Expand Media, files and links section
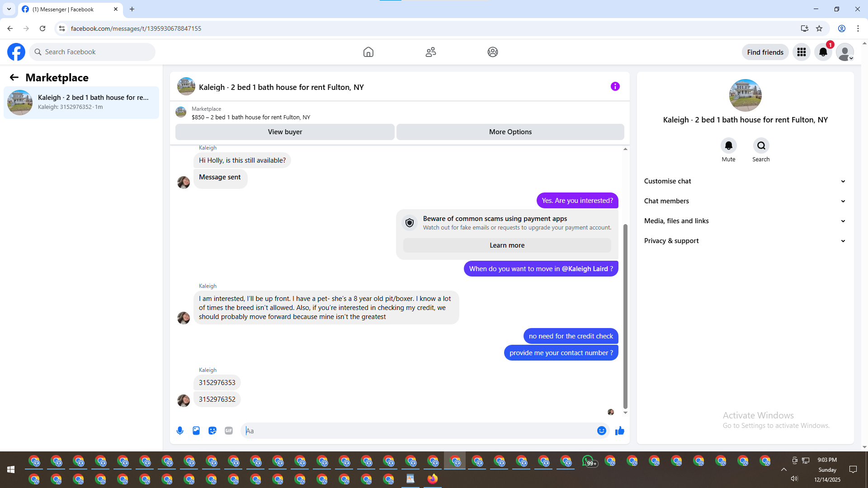This screenshot has height=488, width=868. coord(745,221)
